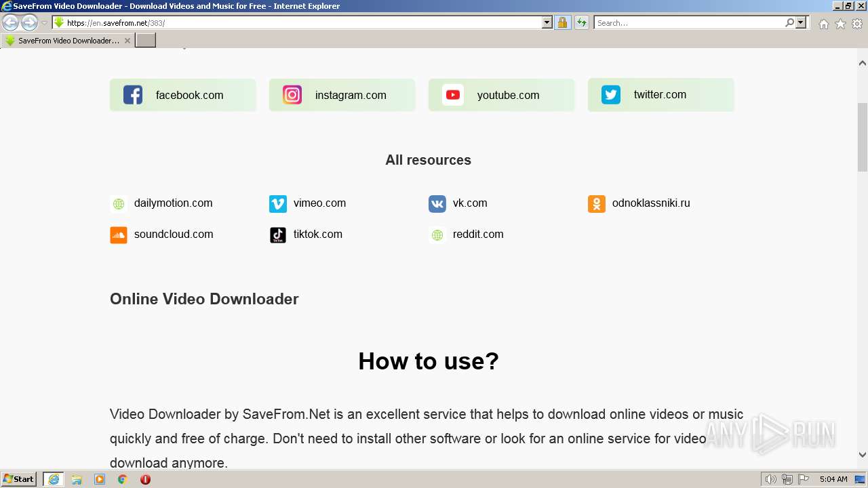Open the vk.com link

(470, 203)
